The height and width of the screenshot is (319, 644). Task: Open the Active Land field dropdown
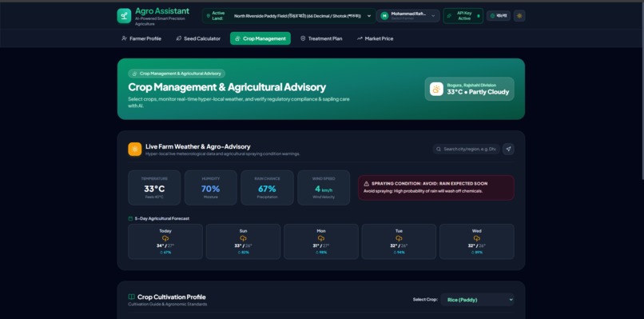[x=288, y=16]
